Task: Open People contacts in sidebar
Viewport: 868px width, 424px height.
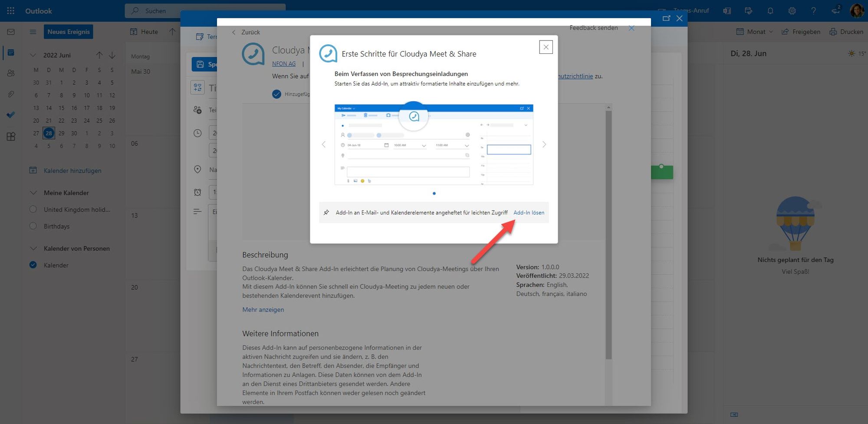Action: (x=11, y=73)
